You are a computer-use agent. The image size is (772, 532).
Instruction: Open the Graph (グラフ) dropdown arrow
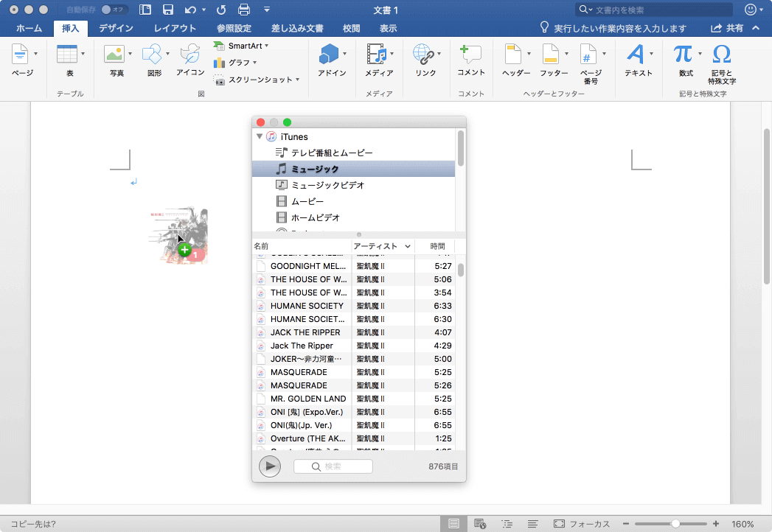pyautogui.click(x=254, y=63)
